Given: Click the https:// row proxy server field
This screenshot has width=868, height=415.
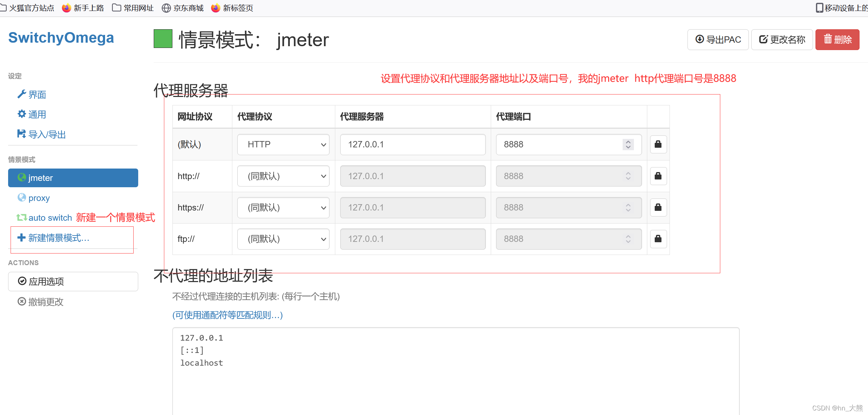Looking at the screenshot, I should pos(412,207).
